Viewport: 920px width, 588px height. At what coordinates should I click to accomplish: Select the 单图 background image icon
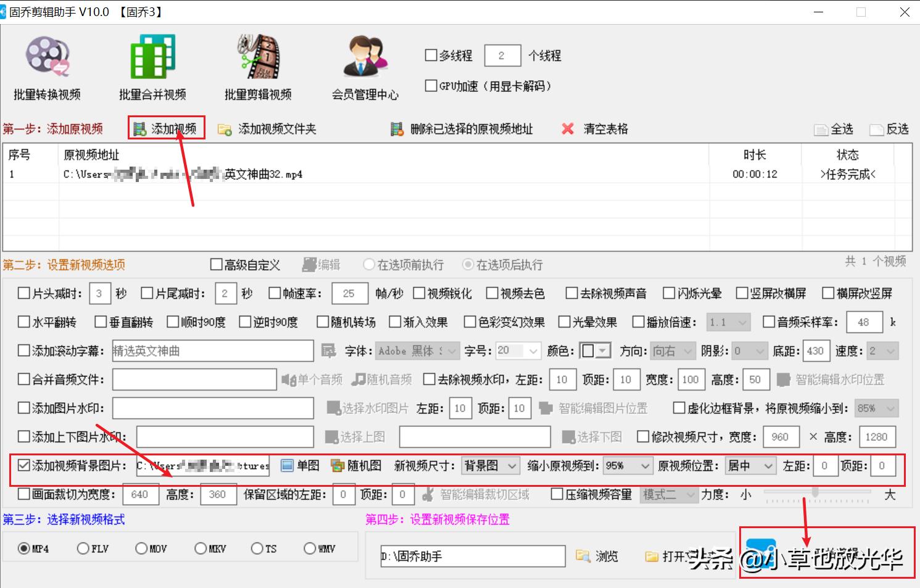[299, 466]
